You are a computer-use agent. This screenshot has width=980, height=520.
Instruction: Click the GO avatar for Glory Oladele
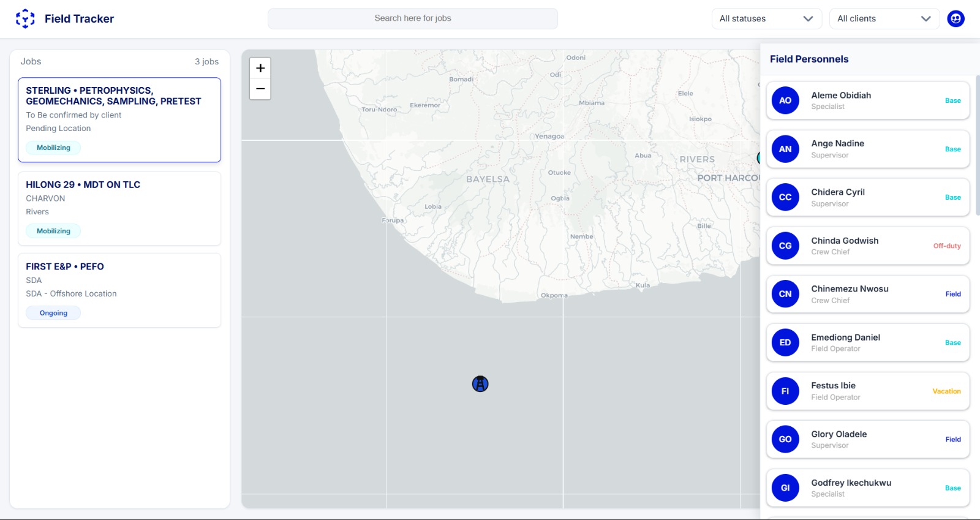785,439
